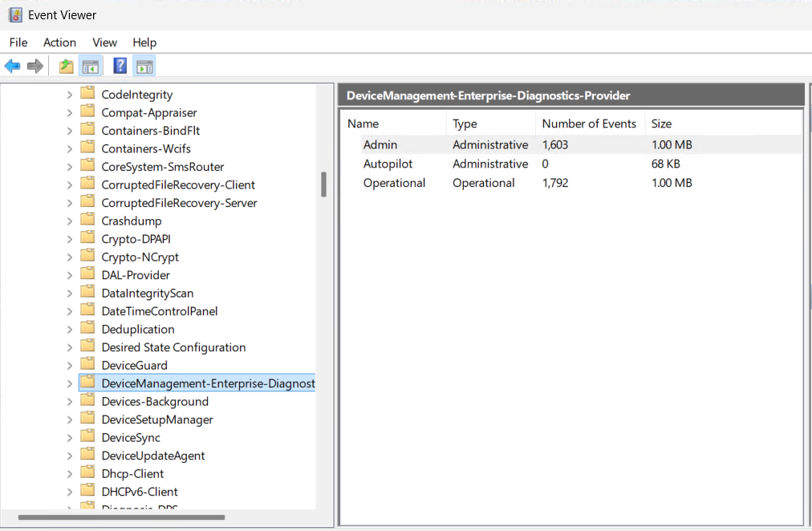Click the 68 KB size for Autopilot

click(665, 164)
